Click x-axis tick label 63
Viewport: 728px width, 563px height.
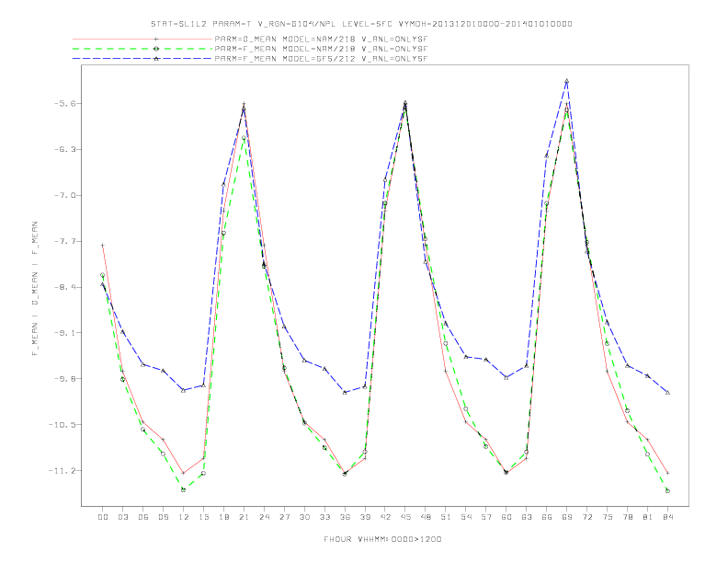point(527,517)
